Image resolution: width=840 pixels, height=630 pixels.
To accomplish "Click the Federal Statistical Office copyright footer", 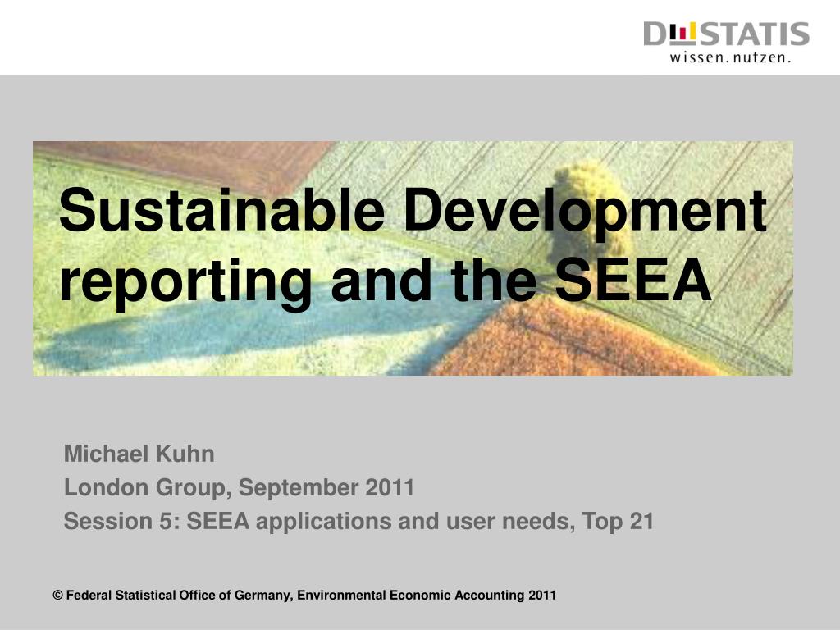I will click(304, 596).
